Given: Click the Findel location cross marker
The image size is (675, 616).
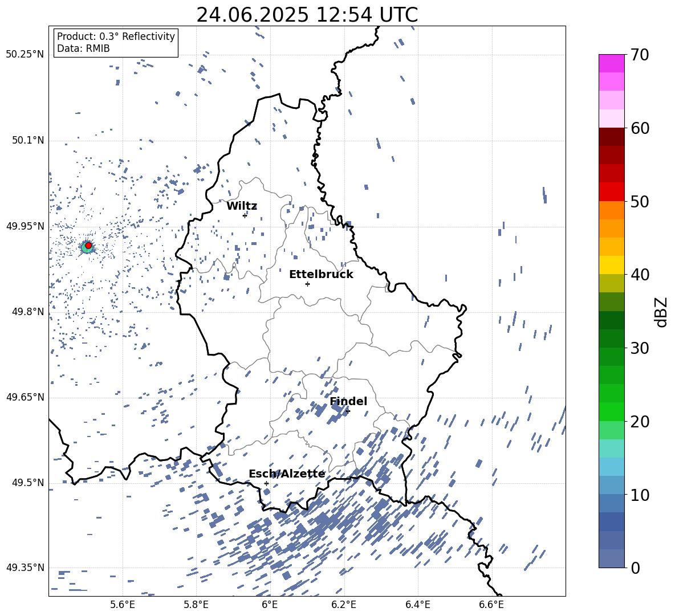Looking at the screenshot, I should pyautogui.click(x=348, y=411).
